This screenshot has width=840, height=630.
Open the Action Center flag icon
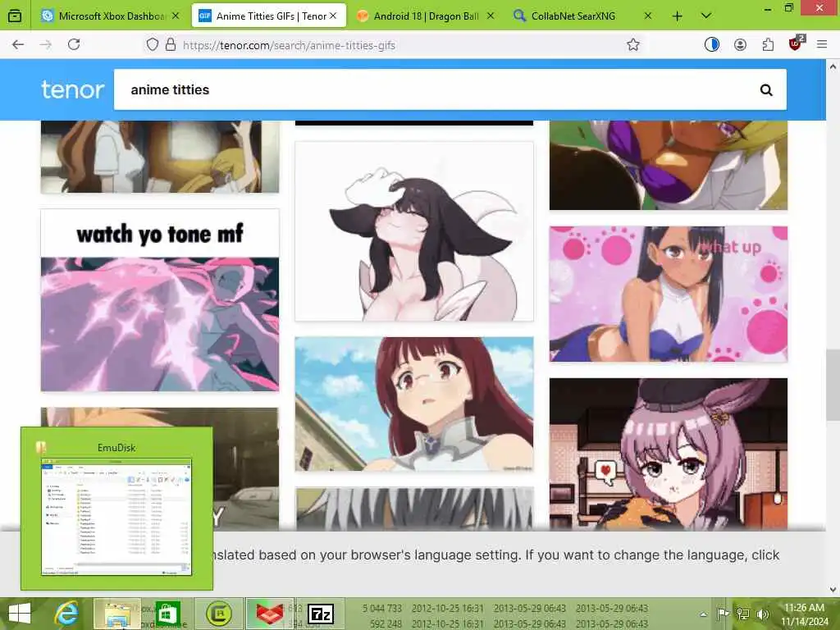click(723, 614)
